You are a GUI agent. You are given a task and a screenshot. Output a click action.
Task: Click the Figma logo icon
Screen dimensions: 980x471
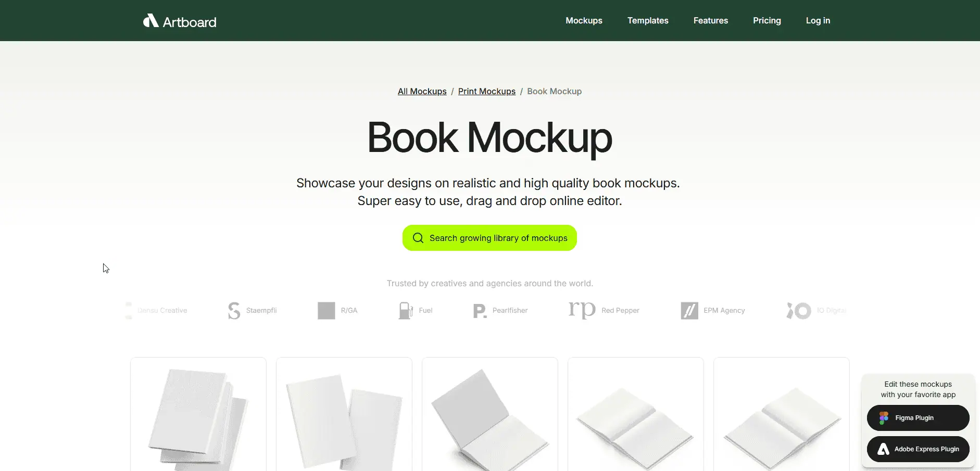tap(884, 418)
